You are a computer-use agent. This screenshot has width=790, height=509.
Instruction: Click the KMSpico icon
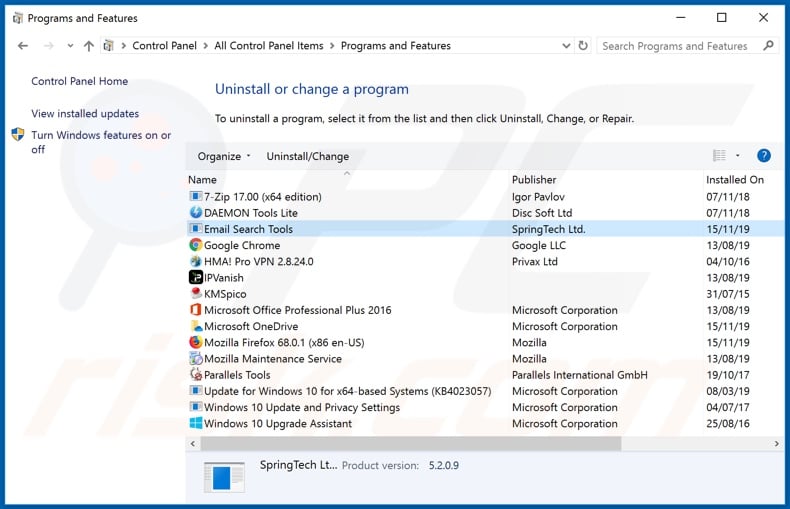click(195, 293)
